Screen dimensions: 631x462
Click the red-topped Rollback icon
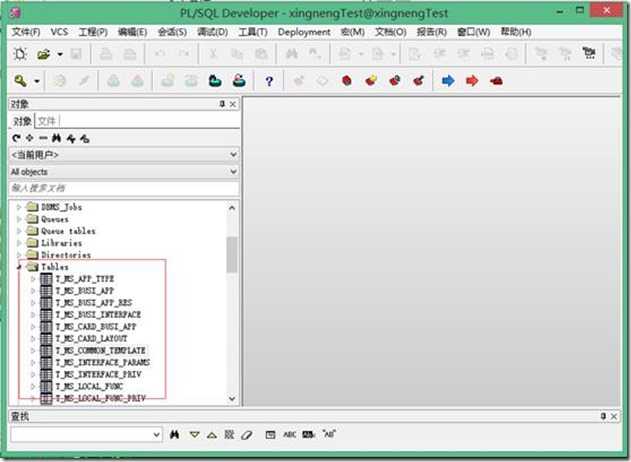(x=239, y=81)
